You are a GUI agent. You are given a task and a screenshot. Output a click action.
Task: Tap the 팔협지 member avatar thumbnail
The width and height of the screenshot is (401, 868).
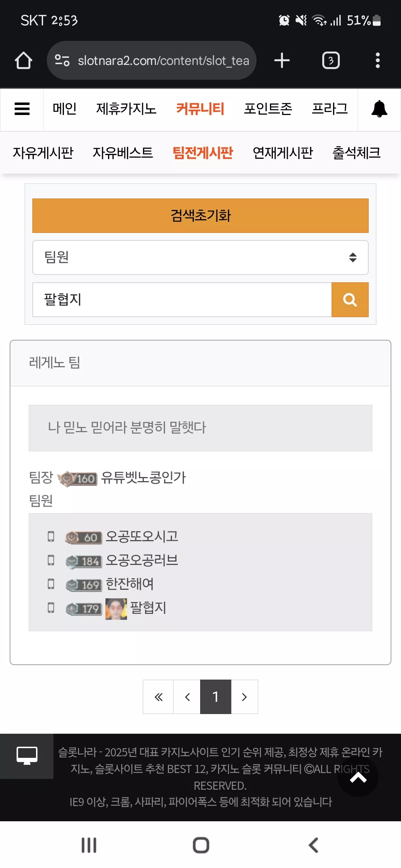(116, 609)
